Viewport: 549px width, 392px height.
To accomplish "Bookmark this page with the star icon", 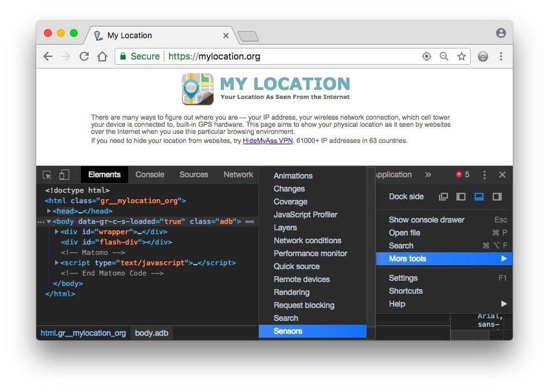I will [x=462, y=56].
